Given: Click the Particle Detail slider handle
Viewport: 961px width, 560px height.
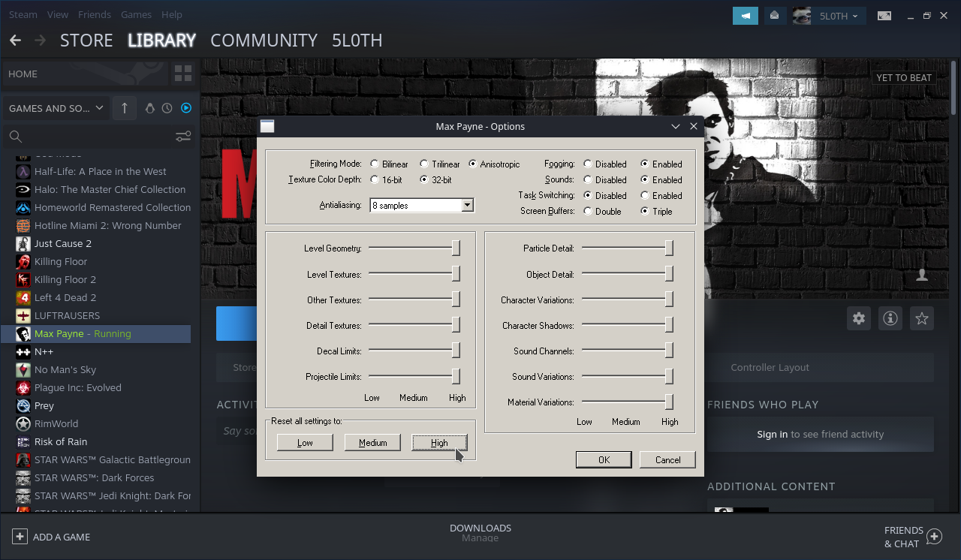Looking at the screenshot, I should pyautogui.click(x=669, y=248).
